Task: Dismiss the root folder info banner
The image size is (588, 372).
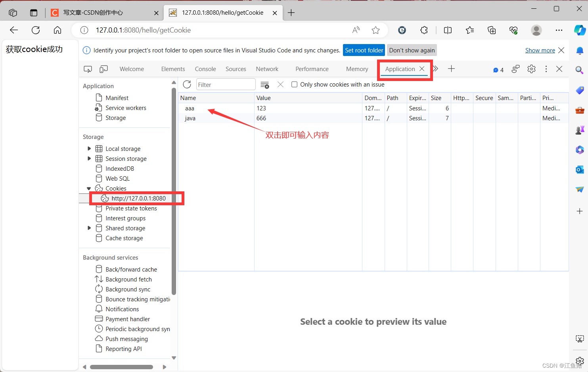Action: [561, 50]
